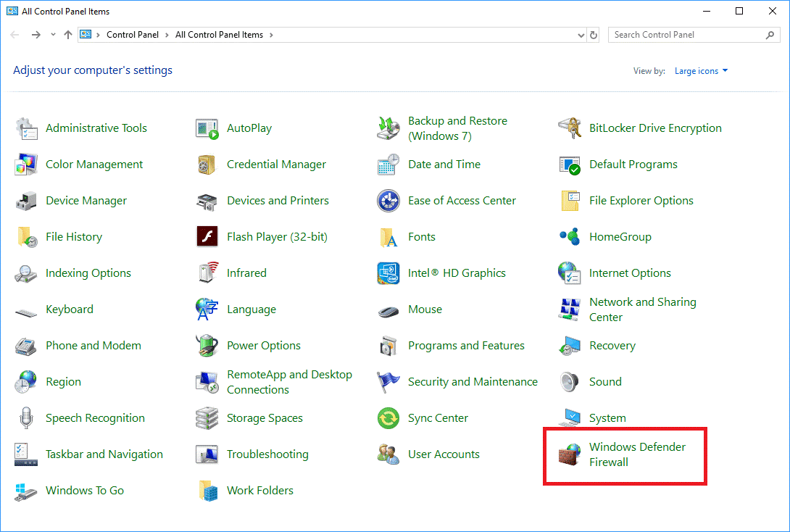The height and width of the screenshot is (532, 790).
Task: Click the Windows Defender Firewall icon
Action: pyautogui.click(x=570, y=454)
